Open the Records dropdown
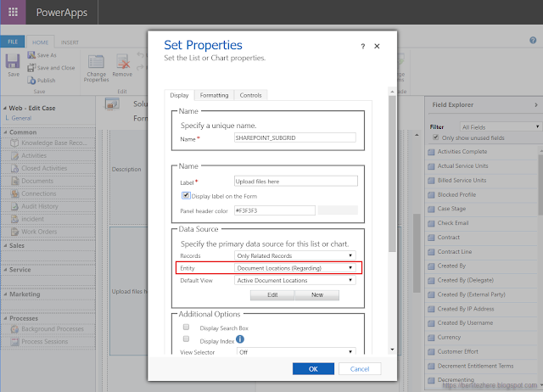The height and width of the screenshot is (392, 543). coord(294,255)
